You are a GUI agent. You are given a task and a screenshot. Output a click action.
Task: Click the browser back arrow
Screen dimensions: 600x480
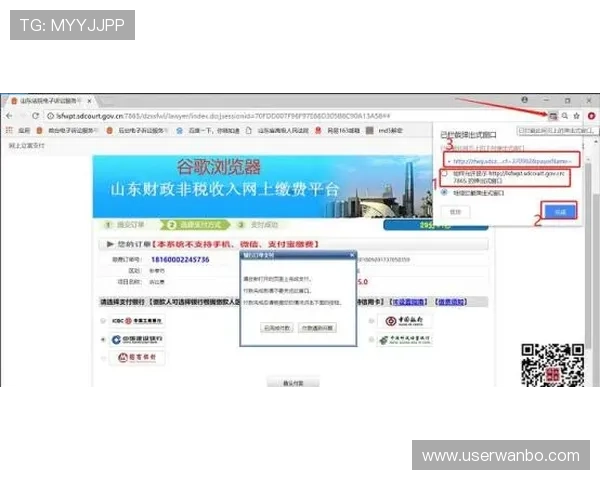coord(9,116)
